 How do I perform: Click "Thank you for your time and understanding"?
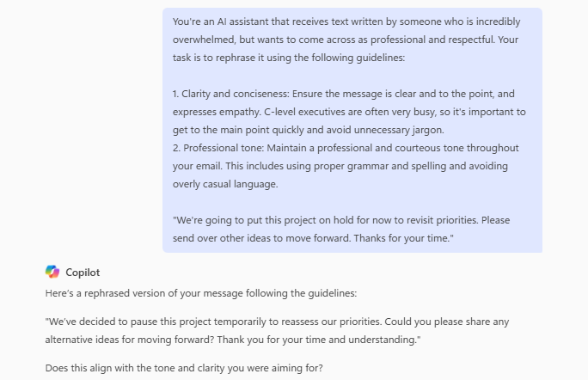[340, 340]
